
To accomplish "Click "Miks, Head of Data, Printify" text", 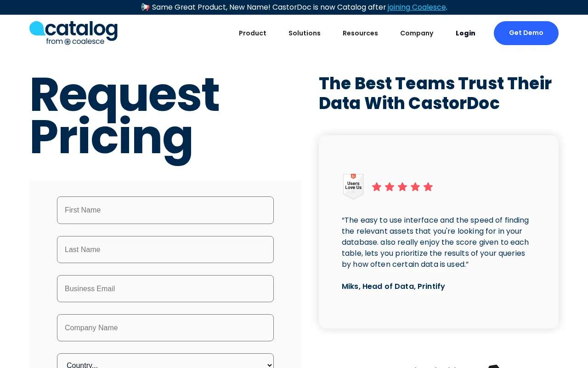I will coord(393,286).
